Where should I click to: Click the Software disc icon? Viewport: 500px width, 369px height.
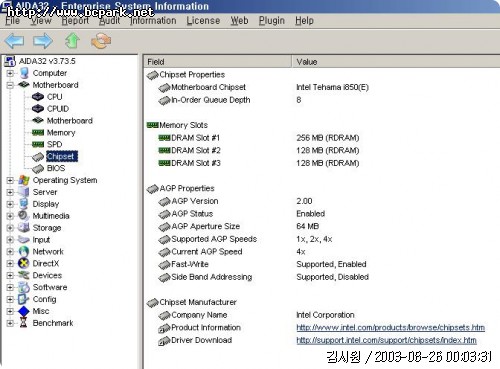click(24, 287)
